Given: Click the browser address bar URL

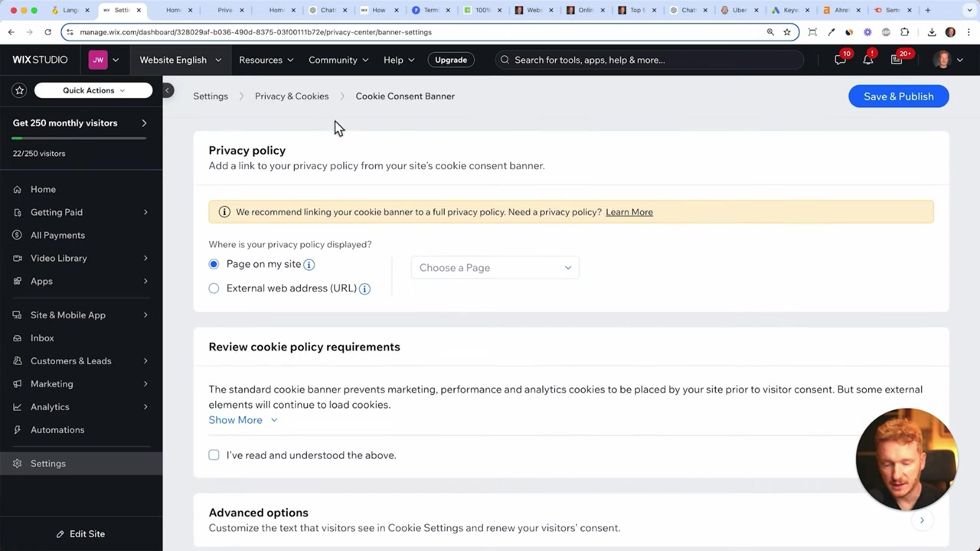Looking at the screenshot, I should pos(256,32).
